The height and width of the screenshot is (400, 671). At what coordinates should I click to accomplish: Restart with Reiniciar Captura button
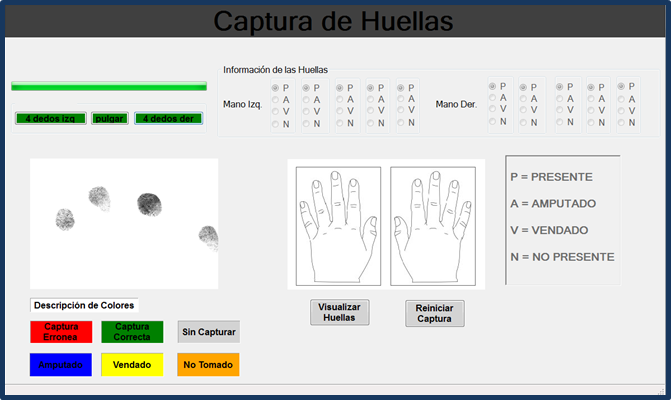(434, 313)
